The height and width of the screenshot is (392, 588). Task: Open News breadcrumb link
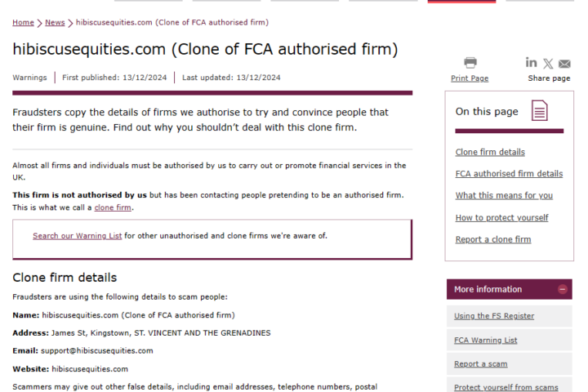[55, 23]
